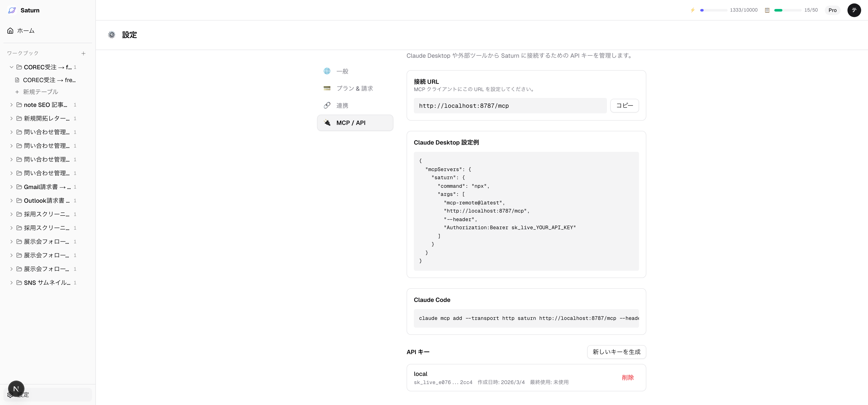Select the 連携 settings tab
The width and height of the screenshot is (868, 405).
pyautogui.click(x=342, y=105)
